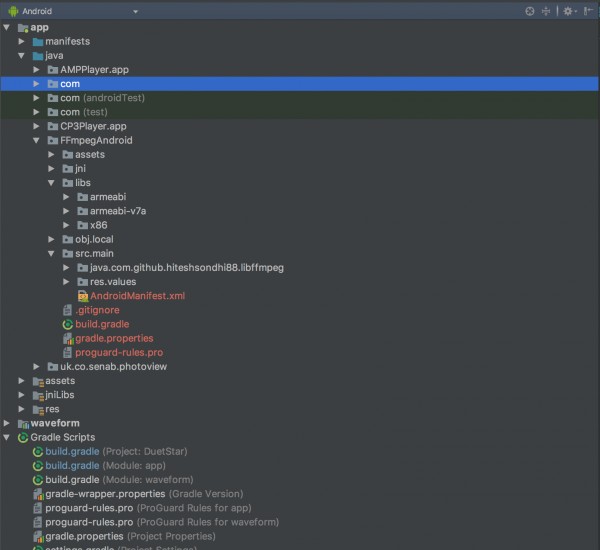Expand the com (test) package arrow
600x550 pixels.
36,112
